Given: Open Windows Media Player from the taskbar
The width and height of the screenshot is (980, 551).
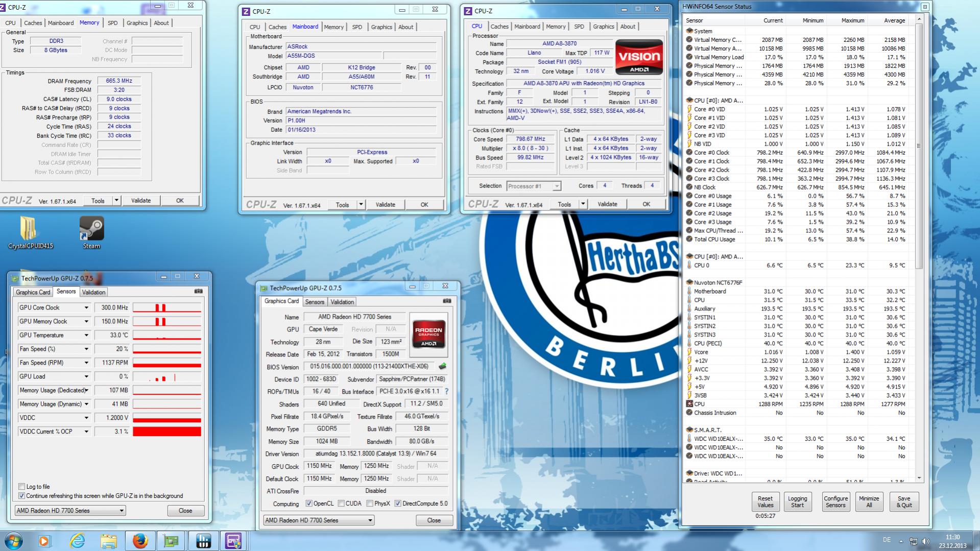Looking at the screenshot, I should click(x=44, y=541).
